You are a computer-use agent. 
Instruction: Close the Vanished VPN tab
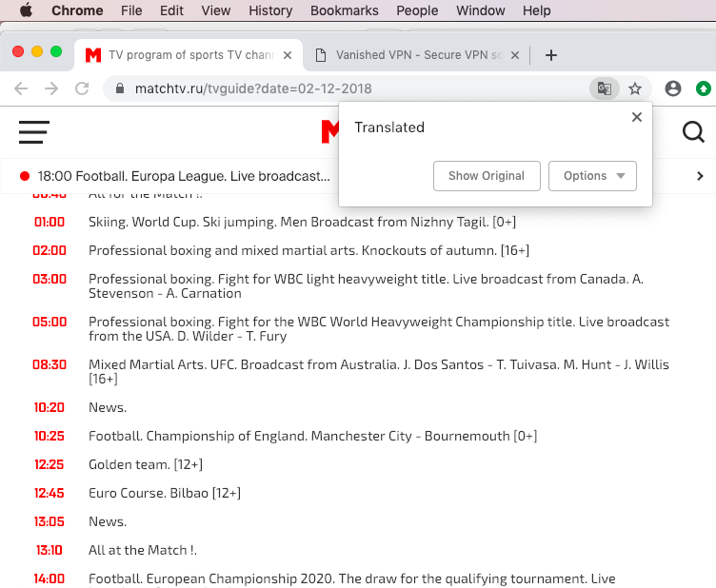coord(514,55)
